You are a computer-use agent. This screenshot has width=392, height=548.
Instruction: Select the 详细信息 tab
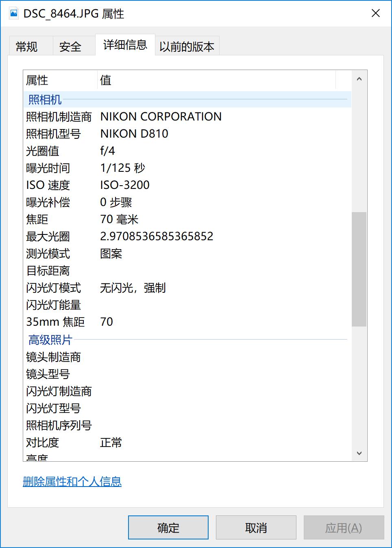125,45
